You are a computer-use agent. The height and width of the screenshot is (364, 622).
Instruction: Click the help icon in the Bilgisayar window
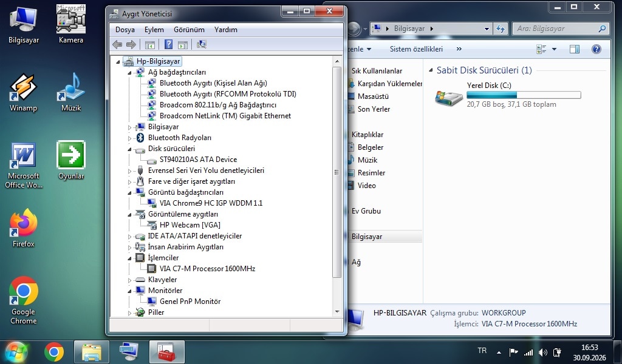[x=596, y=49]
